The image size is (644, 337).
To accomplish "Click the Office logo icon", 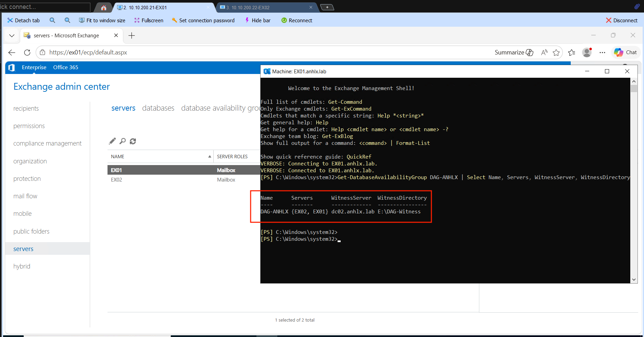I will click(12, 67).
